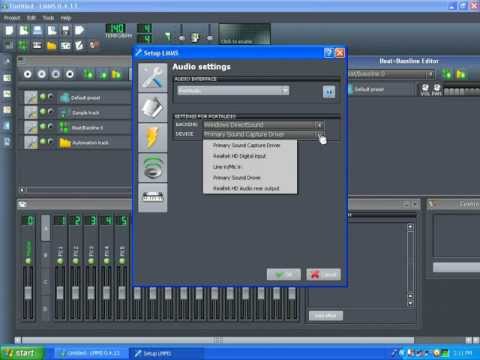Click the new from template icon
This screenshot has width=480, height=360.
coord(24,31)
